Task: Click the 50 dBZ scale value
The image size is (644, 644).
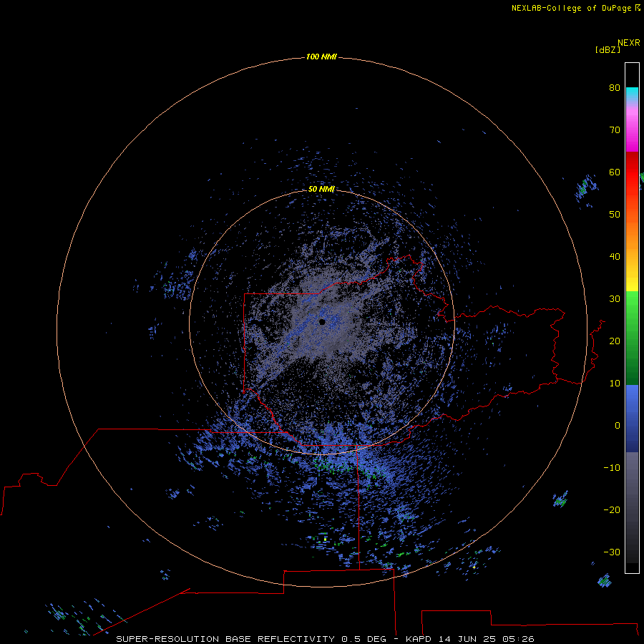Action: click(615, 215)
